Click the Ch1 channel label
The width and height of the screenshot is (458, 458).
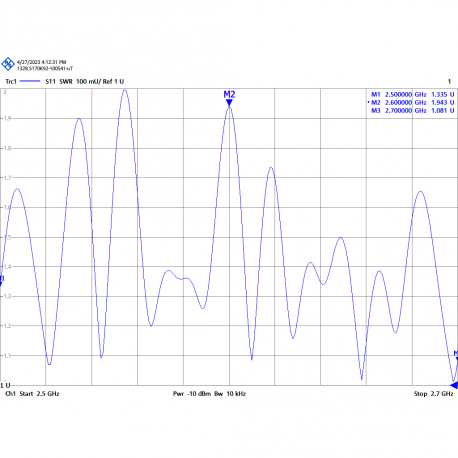pos(10,394)
